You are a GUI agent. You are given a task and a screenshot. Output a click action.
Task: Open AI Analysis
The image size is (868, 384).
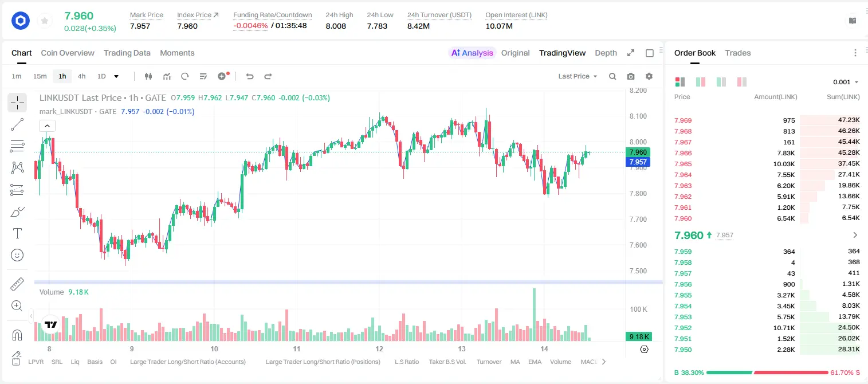coord(472,53)
